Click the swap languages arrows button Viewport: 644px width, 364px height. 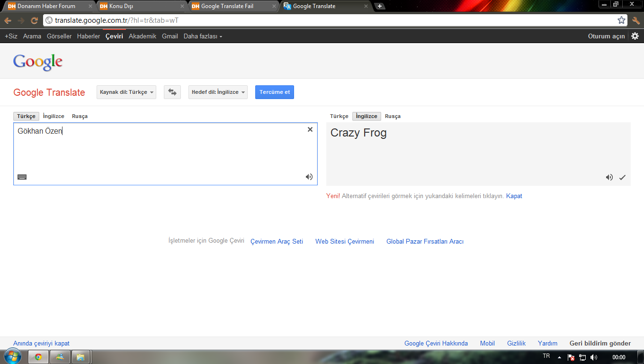(172, 92)
